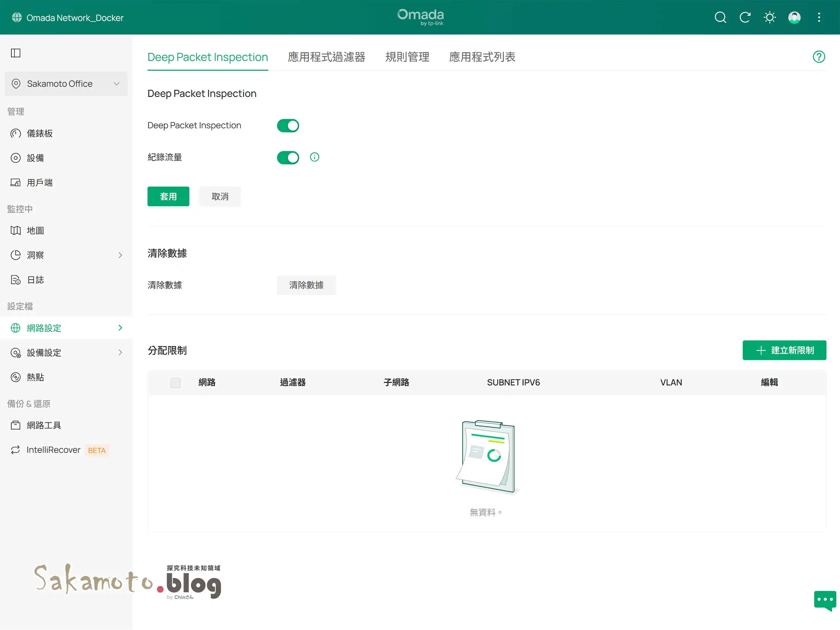Open the three-dot more options menu
Viewport: 840px width, 630px height.
tap(819, 17)
